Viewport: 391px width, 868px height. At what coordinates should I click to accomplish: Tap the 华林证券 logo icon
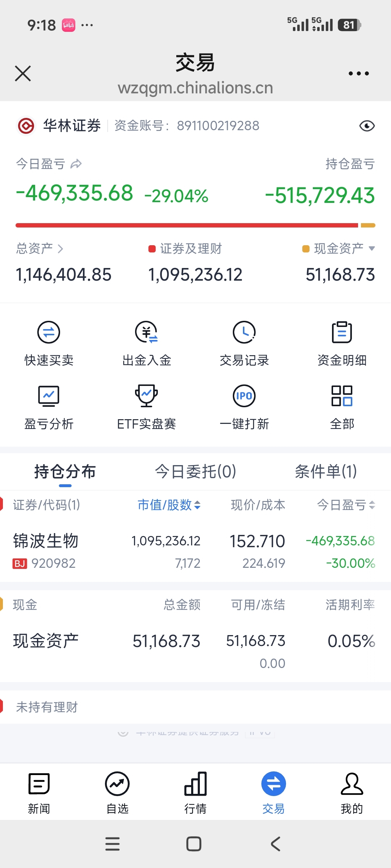click(26, 126)
